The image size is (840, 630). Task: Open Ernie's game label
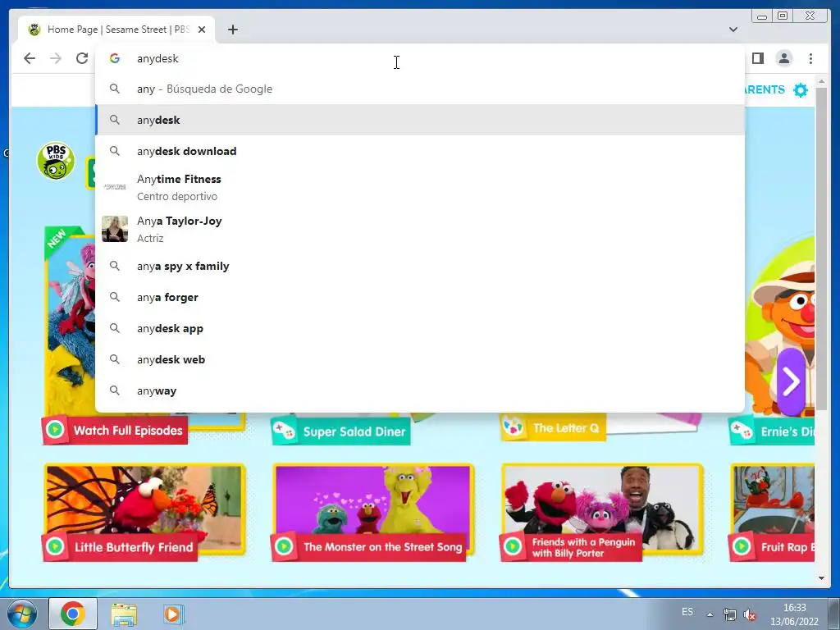[772, 431]
